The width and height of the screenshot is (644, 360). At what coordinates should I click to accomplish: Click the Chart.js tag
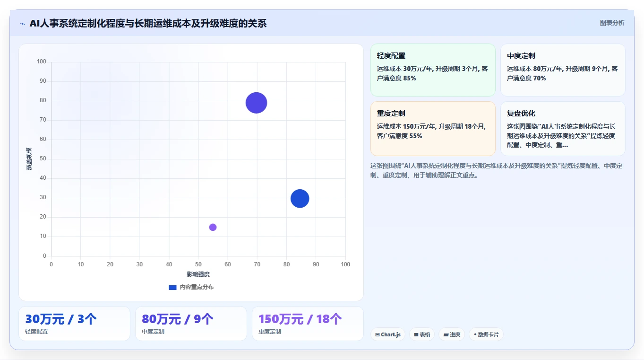[387, 334]
